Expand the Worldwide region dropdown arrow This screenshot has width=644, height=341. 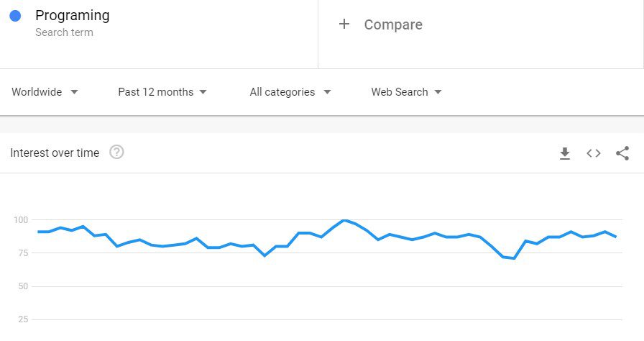tap(74, 92)
